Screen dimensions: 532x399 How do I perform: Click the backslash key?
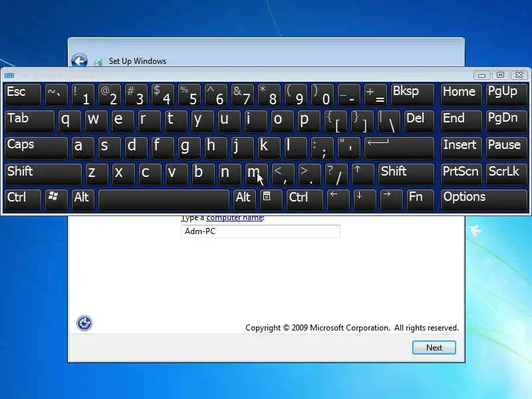click(389, 121)
